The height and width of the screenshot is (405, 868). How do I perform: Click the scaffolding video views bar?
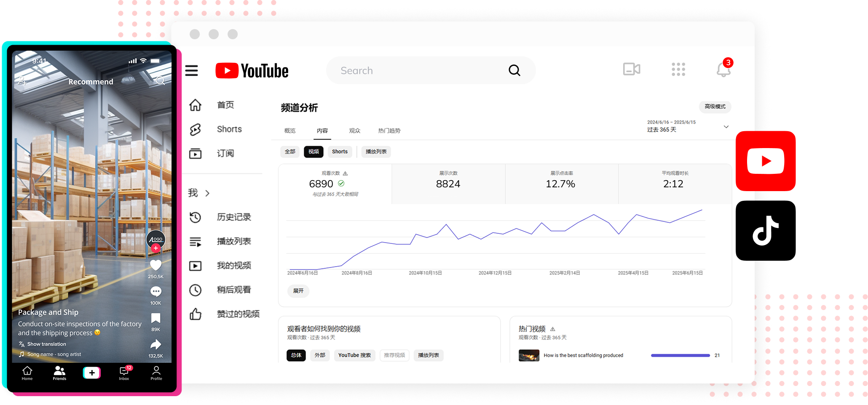(x=680, y=355)
